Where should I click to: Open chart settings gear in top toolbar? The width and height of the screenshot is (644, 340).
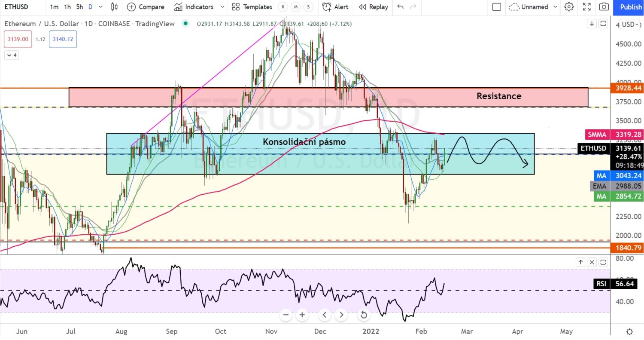[569, 7]
